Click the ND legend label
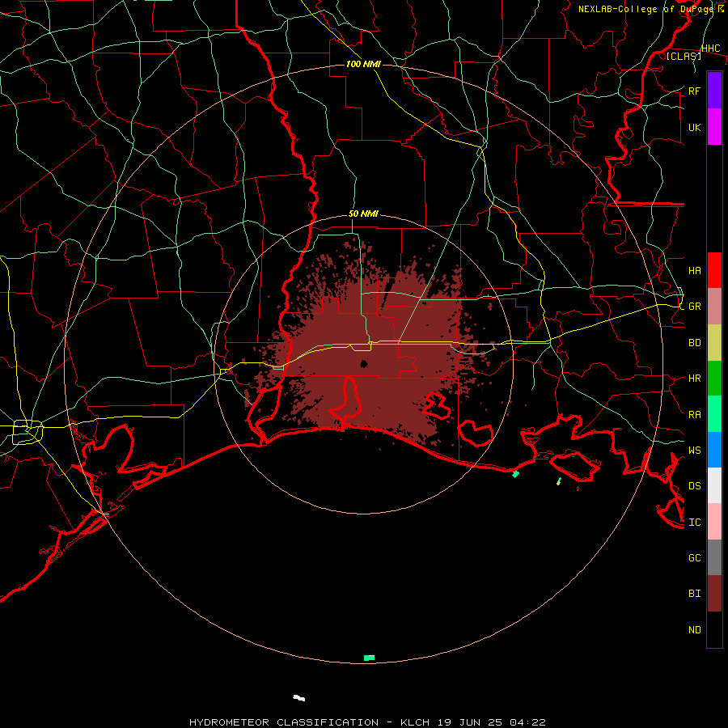Image resolution: width=728 pixels, height=728 pixels. [694, 629]
